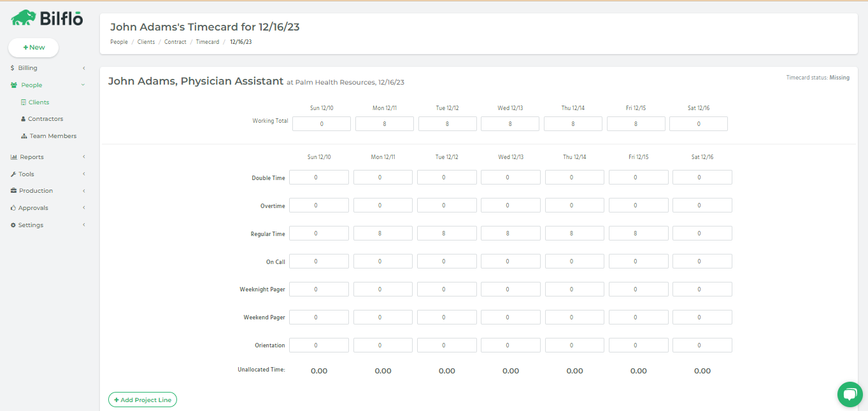This screenshot has width=868, height=411.
Task: Click On Call field for Fri 12/15
Action: pos(639,261)
